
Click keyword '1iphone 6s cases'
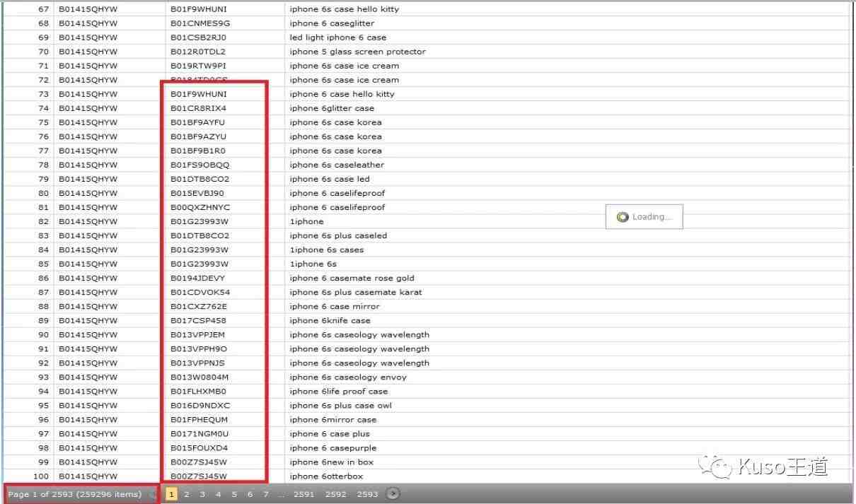pos(326,250)
